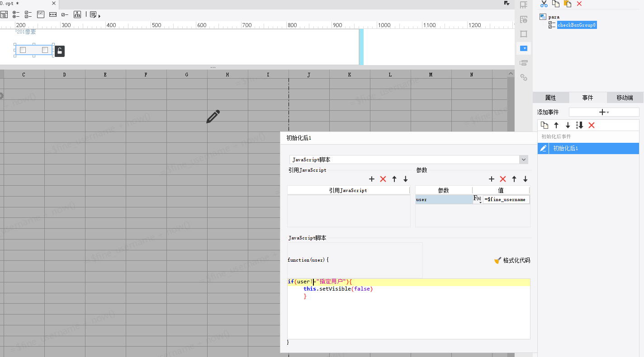Click the =$fine_username value field

(506, 199)
